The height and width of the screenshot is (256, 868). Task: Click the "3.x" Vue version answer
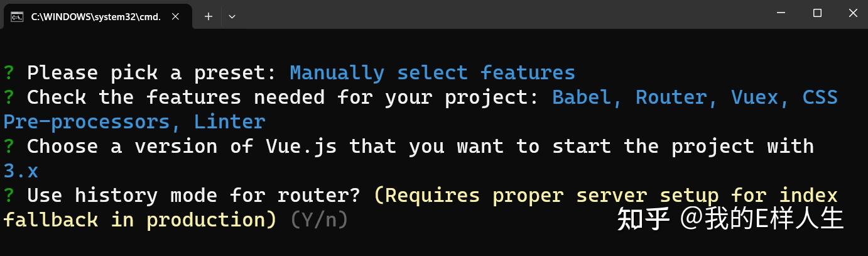click(x=21, y=170)
